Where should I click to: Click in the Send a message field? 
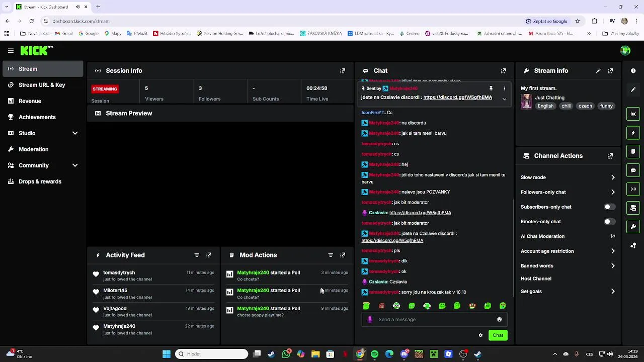(434, 319)
